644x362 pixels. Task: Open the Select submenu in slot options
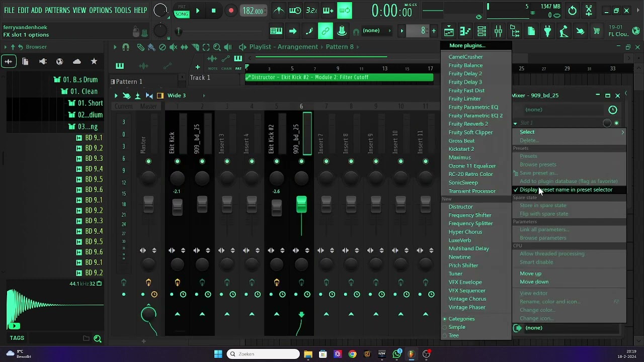pyautogui.click(x=569, y=132)
